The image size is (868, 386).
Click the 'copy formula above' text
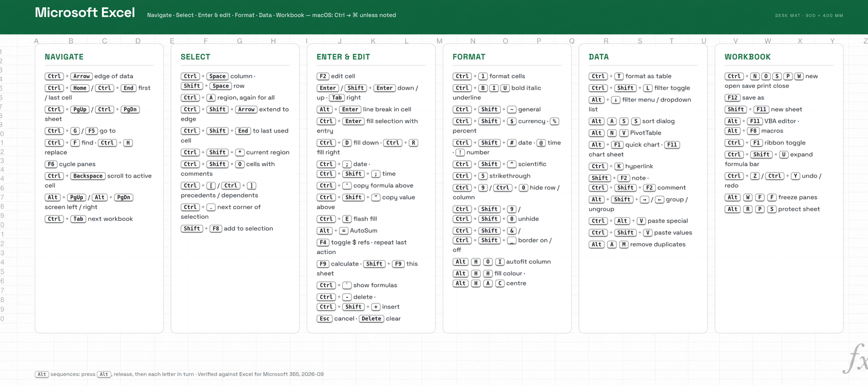pos(383,186)
